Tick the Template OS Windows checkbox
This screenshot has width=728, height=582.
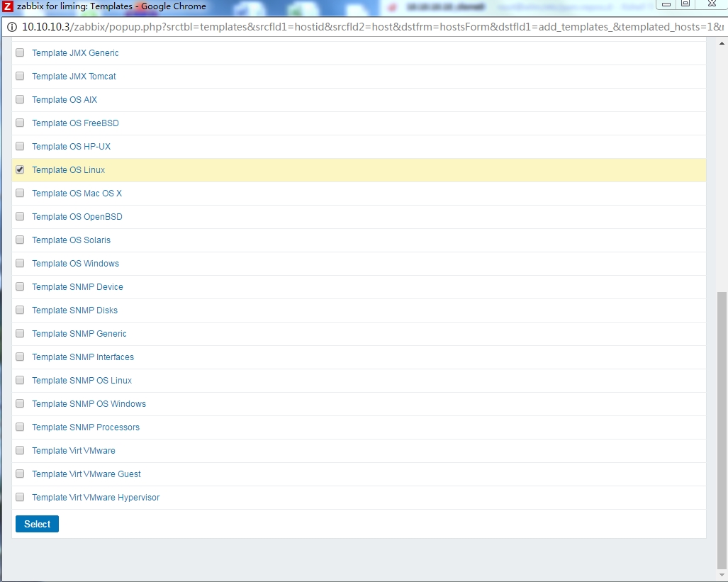[x=20, y=263]
